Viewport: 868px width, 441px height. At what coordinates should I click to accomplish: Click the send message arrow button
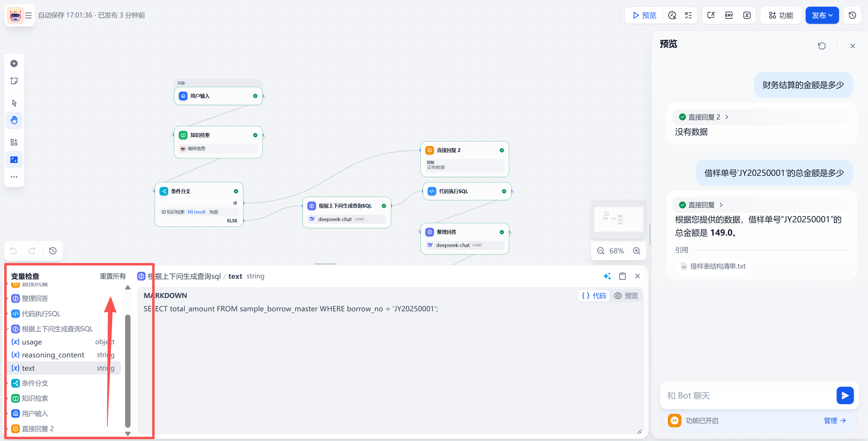845,395
